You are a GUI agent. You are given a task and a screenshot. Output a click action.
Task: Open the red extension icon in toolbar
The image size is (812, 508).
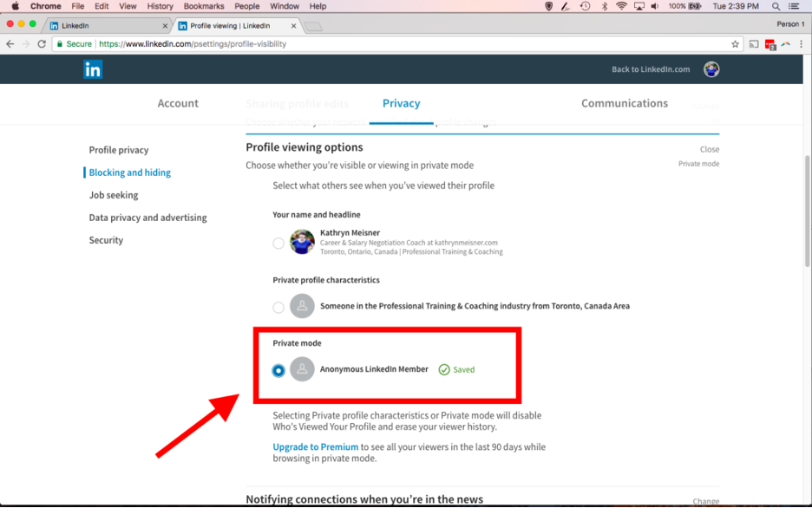[x=770, y=44]
